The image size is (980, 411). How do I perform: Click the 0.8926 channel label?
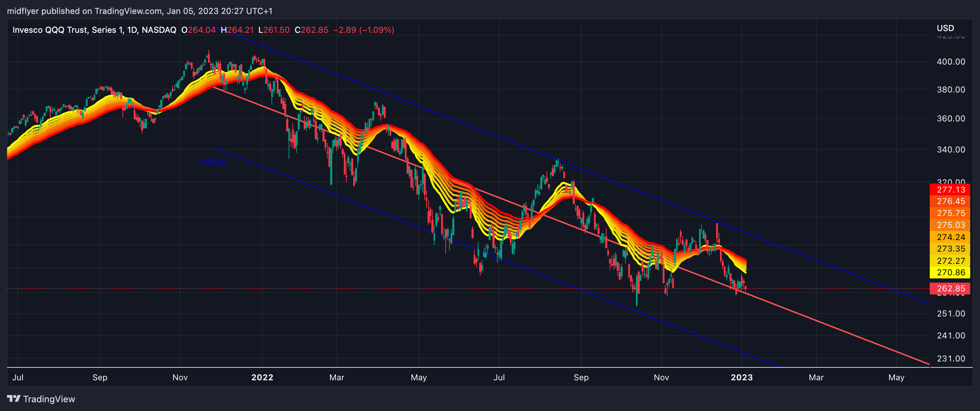213,162
